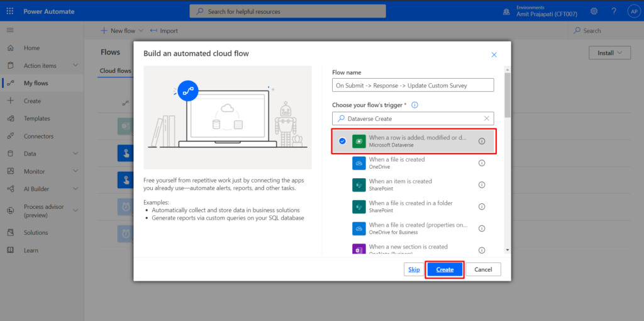Click the trigger list scroll-down arrow
The height and width of the screenshot is (321, 644).
(508, 250)
